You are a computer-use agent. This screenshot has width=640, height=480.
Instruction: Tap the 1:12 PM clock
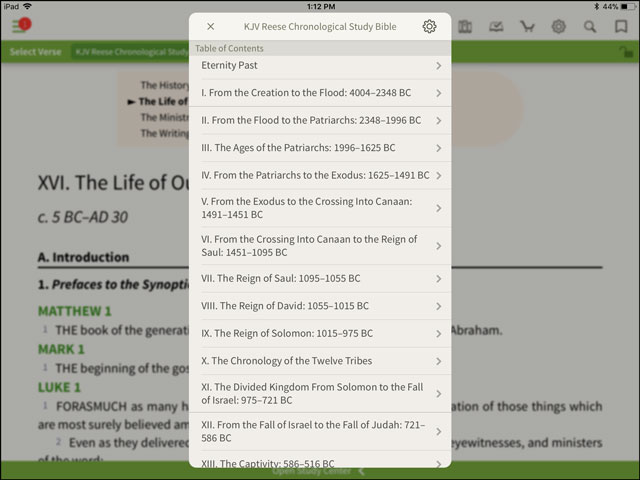pyautogui.click(x=321, y=7)
